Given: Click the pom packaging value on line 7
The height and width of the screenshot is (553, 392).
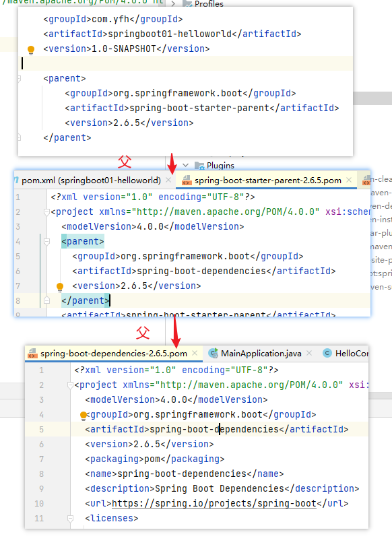Looking at the screenshot, I should (152, 459).
